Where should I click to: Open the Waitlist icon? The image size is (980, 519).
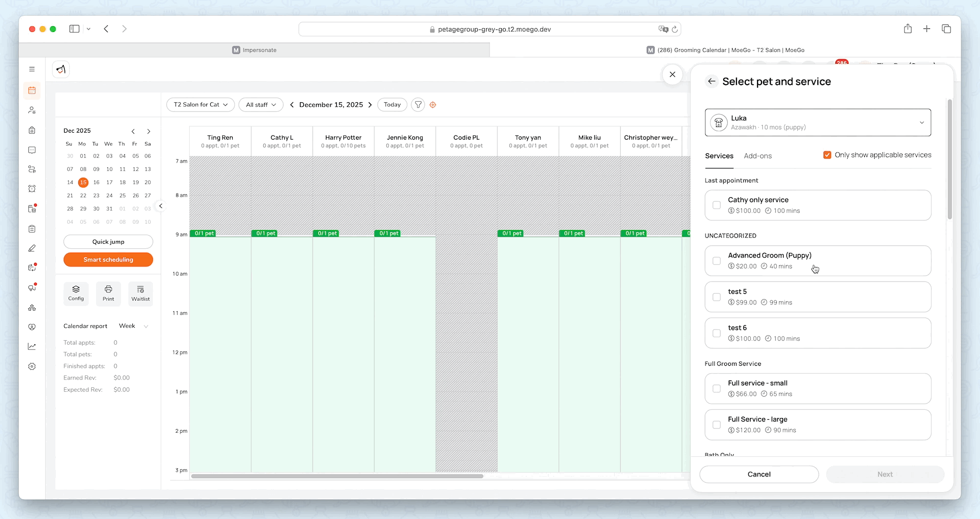[x=141, y=293]
